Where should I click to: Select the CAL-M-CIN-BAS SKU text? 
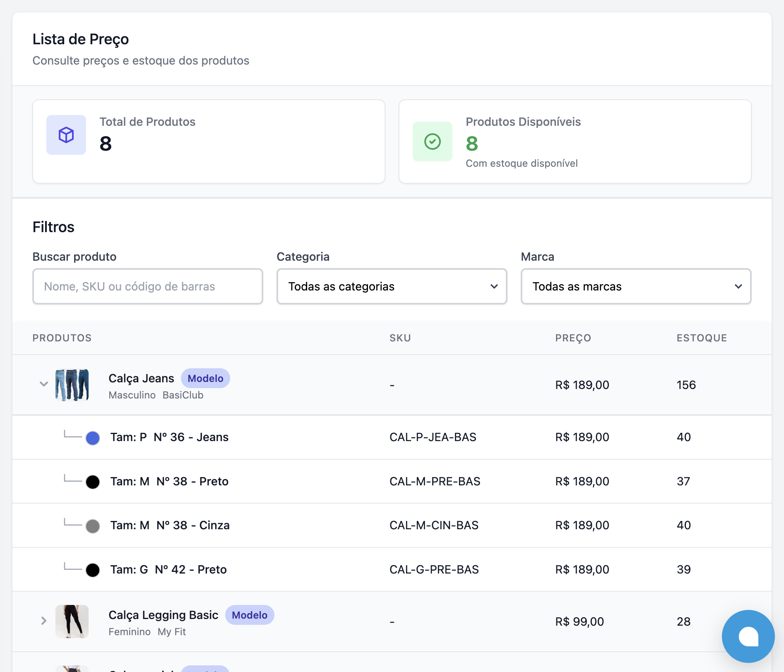click(434, 526)
